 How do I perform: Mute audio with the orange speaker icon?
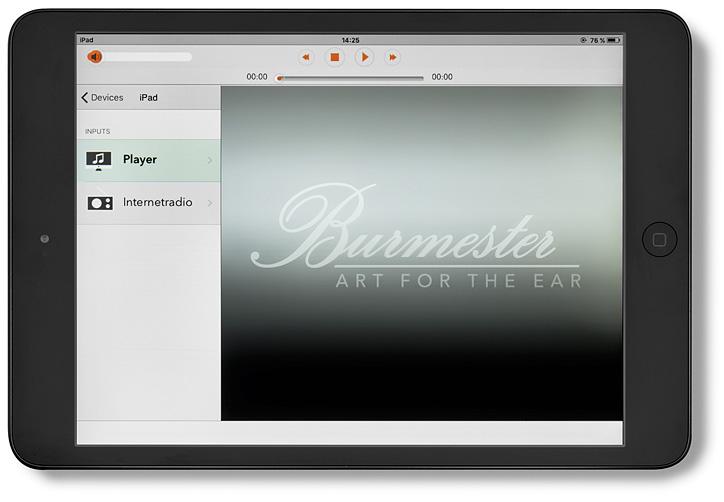(95, 57)
